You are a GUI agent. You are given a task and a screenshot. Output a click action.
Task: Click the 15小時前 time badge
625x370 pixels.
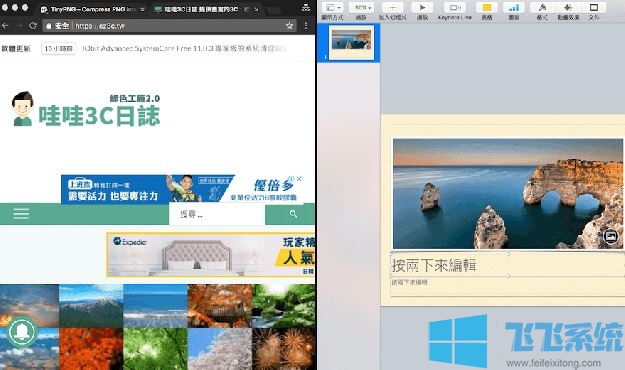[x=58, y=48]
